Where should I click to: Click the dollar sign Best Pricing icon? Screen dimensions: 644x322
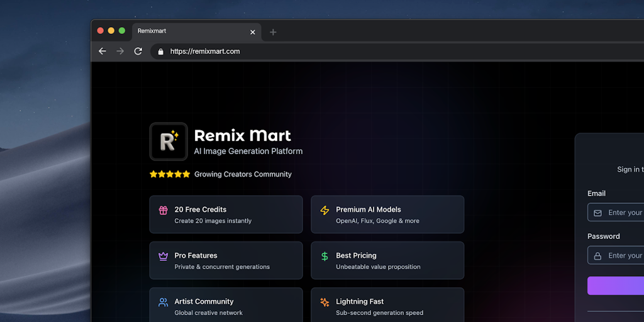(x=325, y=257)
